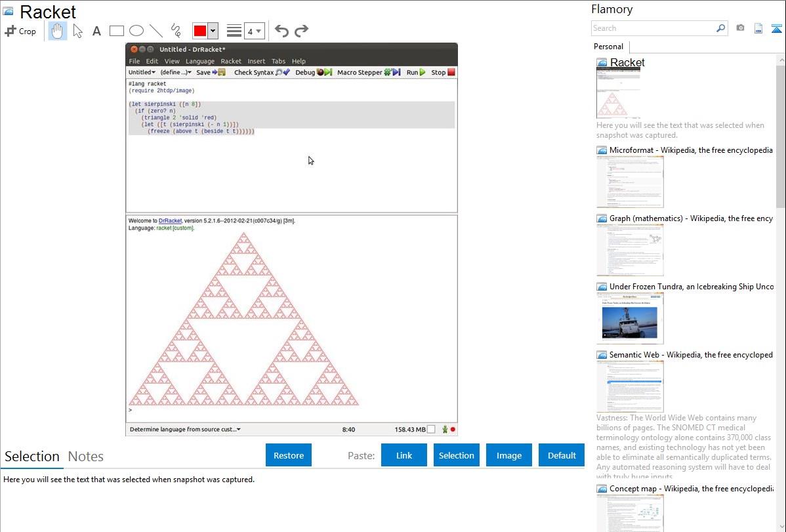Click inside the Flamory search field
This screenshot has width=786, height=532.
click(653, 28)
